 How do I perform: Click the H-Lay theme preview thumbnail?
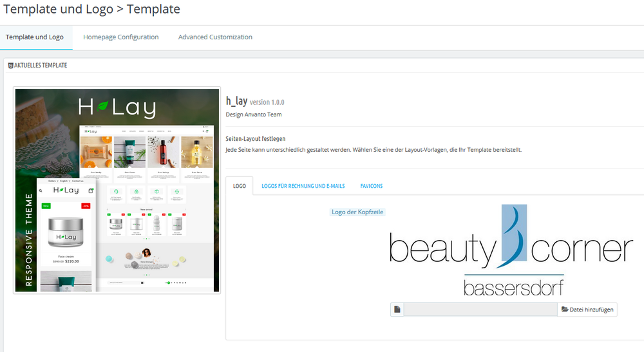pyautogui.click(x=117, y=190)
